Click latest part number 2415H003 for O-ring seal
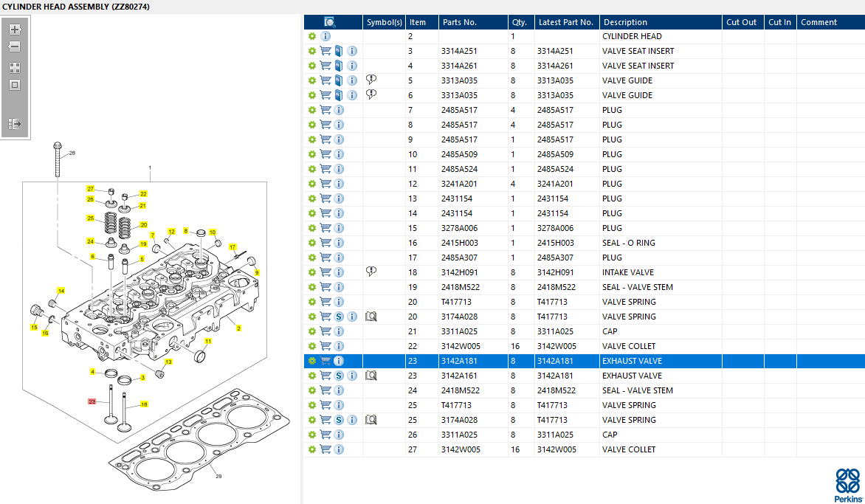This screenshot has height=504, width=865. (x=555, y=243)
